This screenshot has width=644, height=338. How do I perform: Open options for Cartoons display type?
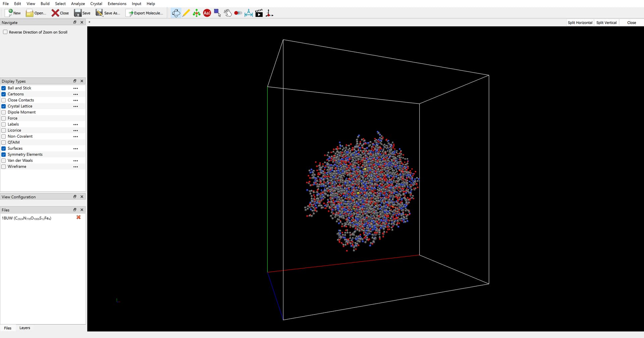[75, 94]
